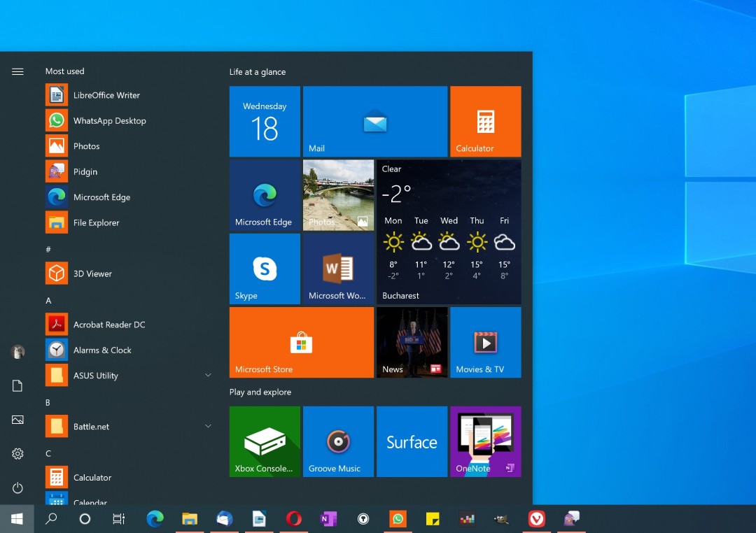Open File Explorer from the app list
Image resolution: width=756 pixels, height=533 pixels.
click(128, 222)
